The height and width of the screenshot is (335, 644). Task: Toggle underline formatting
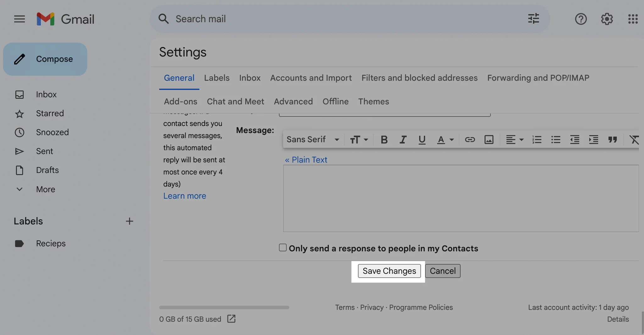(x=422, y=140)
